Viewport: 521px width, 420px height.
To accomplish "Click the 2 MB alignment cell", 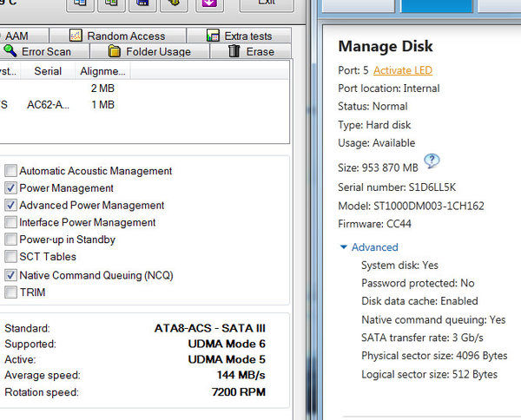I will [x=102, y=89].
